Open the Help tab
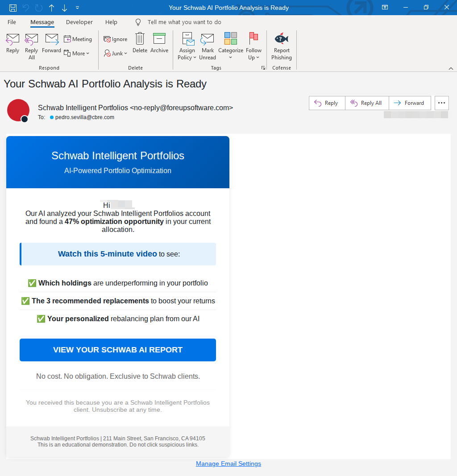Screen dimensions: 457x476 pyautogui.click(x=111, y=22)
